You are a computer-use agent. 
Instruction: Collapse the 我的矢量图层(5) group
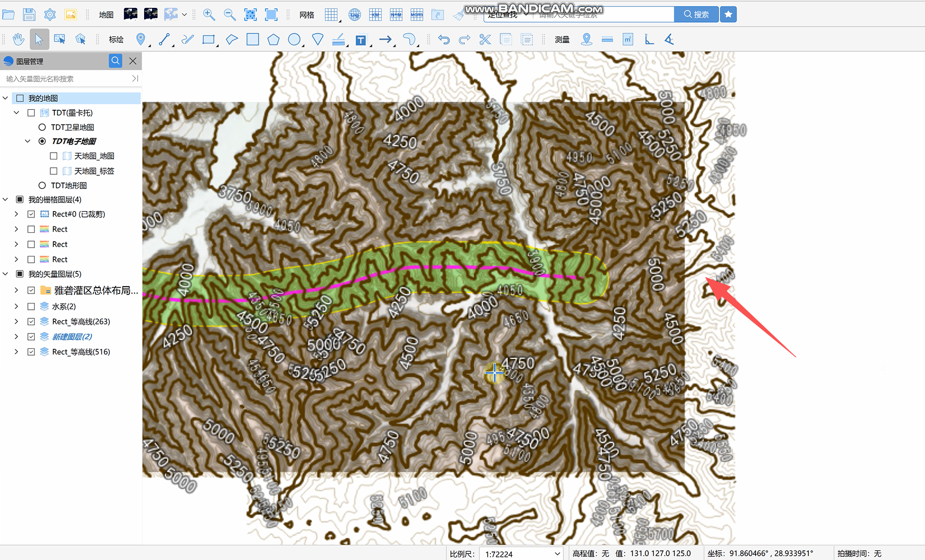pos(6,274)
